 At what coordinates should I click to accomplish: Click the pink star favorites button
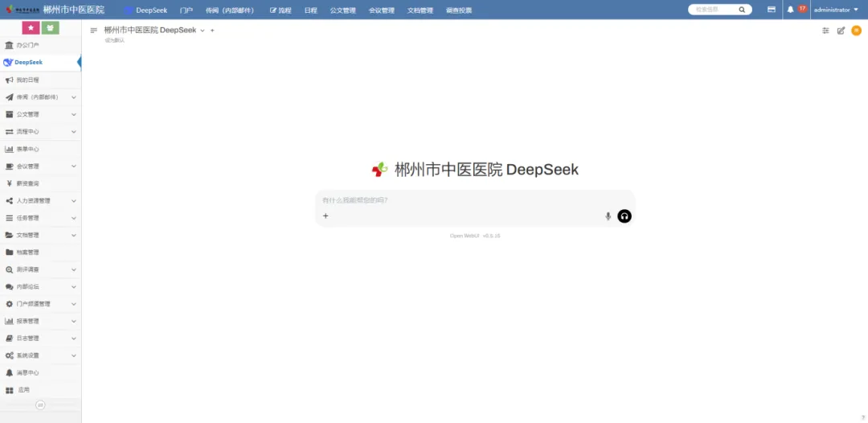click(31, 27)
